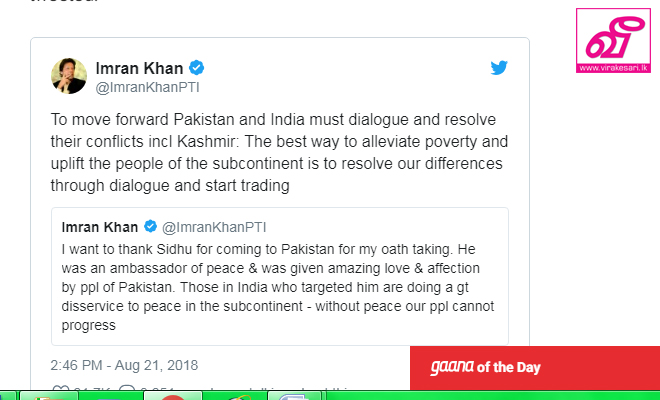660x400 pixels.
Task: Click the reply speech bubble icon
Action: pos(127,389)
